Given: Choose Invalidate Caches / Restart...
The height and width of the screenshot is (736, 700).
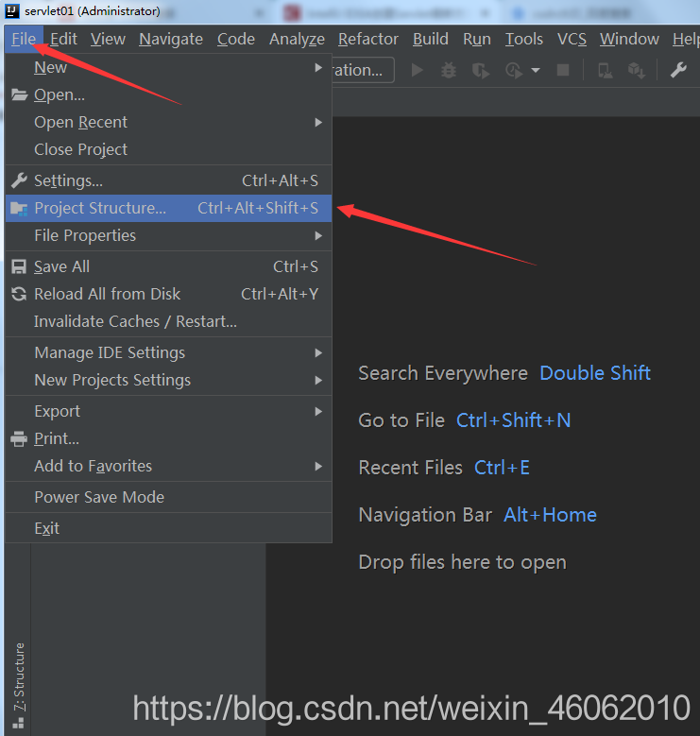Looking at the screenshot, I should click(168, 321).
